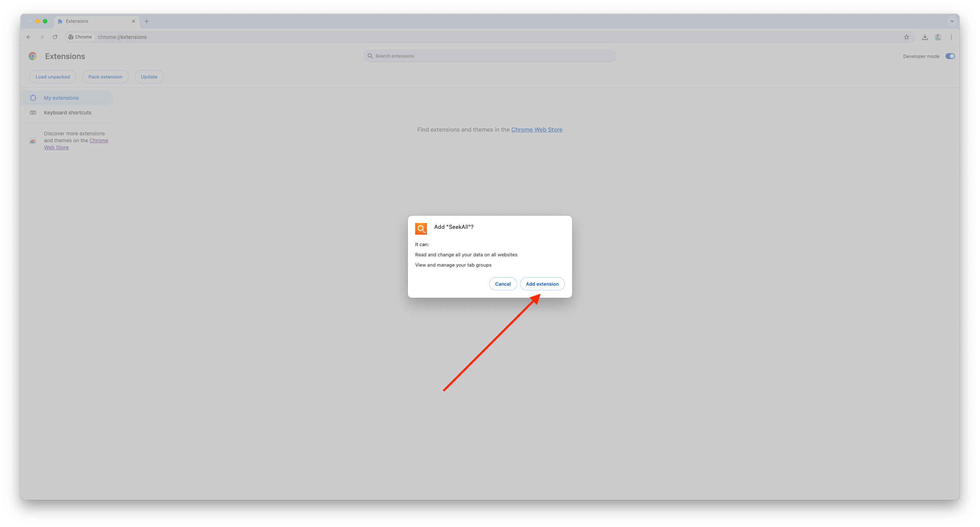980x527 pixels.
Task: Open the tab list chevron at tab strip end
Action: coord(951,21)
